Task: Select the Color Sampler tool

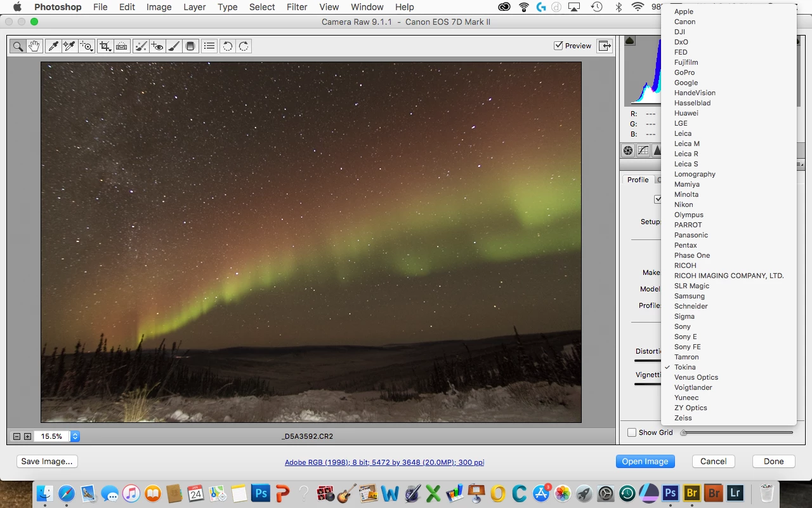Action: coord(69,46)
